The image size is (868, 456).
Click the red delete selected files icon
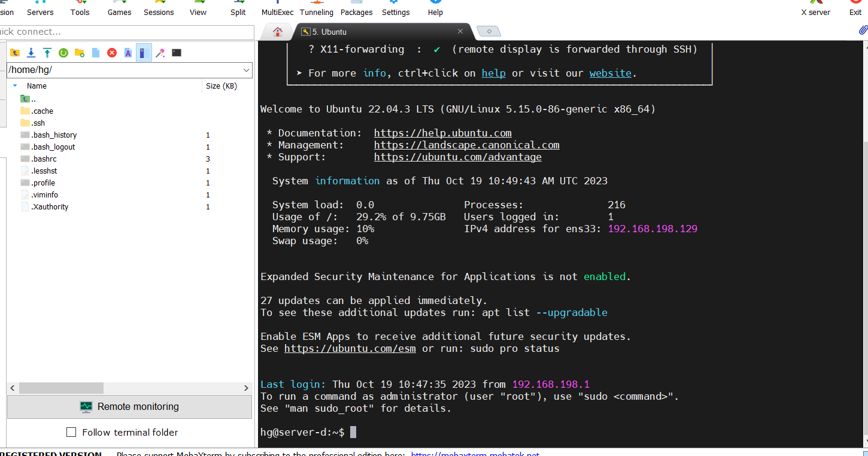pos(112,53)
